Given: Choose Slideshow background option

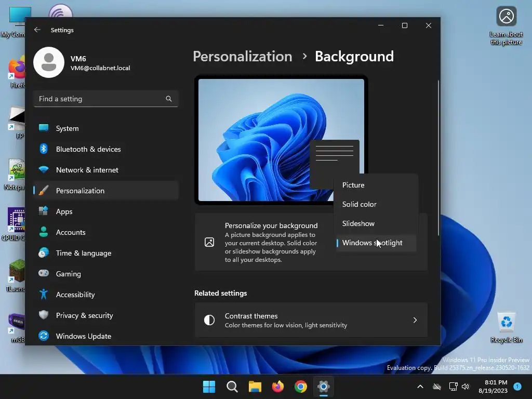Looking at the screenshot, I should pos(376,223).
